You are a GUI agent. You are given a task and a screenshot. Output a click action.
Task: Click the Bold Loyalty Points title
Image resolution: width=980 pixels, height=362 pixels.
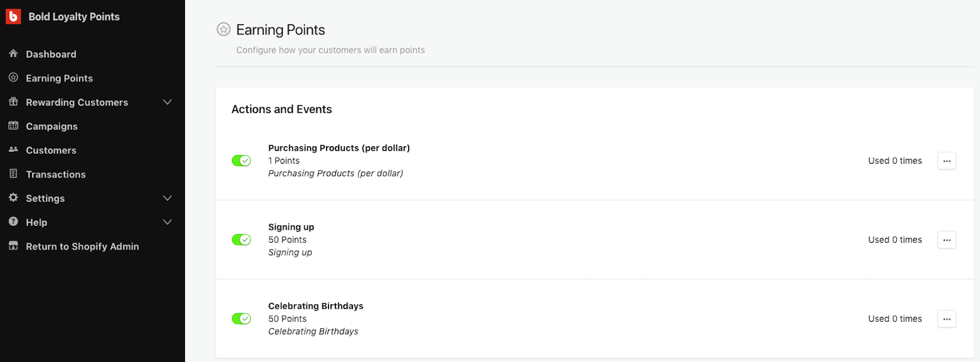(x=74, y=17)
